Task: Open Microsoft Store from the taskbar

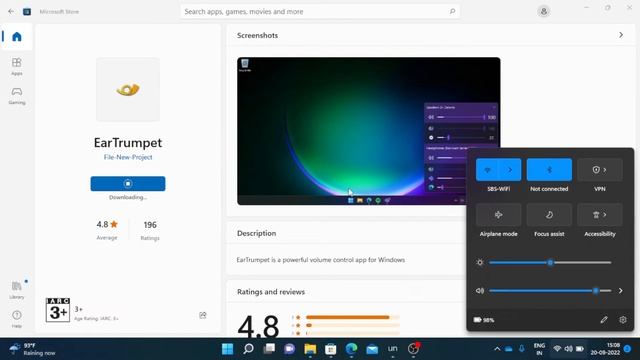Action: (331, 349)
